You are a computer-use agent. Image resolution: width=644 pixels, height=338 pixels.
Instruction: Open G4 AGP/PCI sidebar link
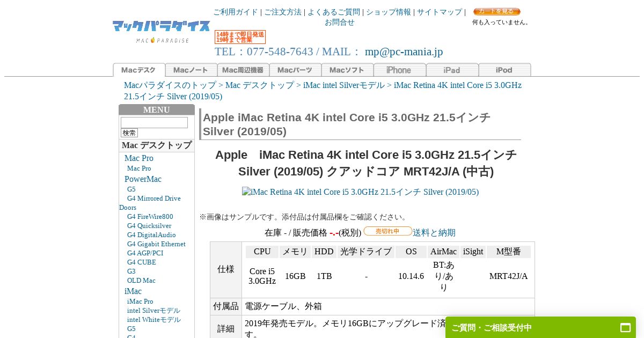[x=145, y=253]
